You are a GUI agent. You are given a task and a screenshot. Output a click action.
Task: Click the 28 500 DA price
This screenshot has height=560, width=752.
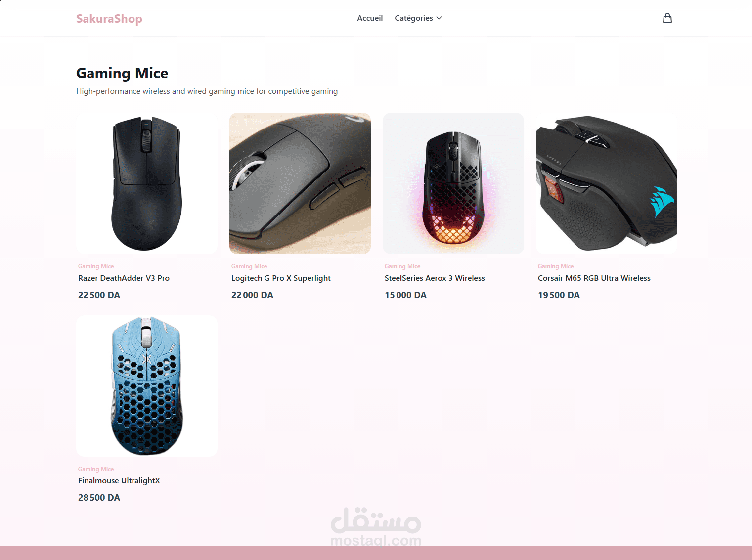(x=99, y=498)
